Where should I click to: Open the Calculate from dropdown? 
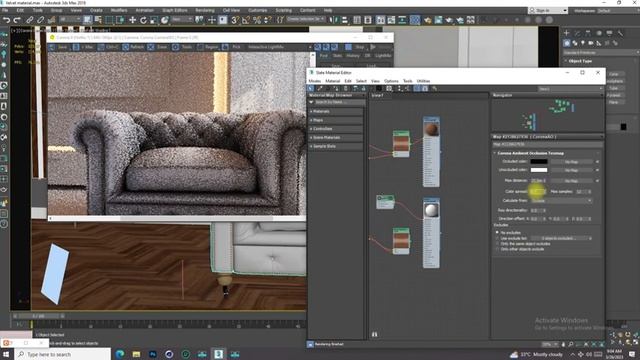(x=561, y=201)
